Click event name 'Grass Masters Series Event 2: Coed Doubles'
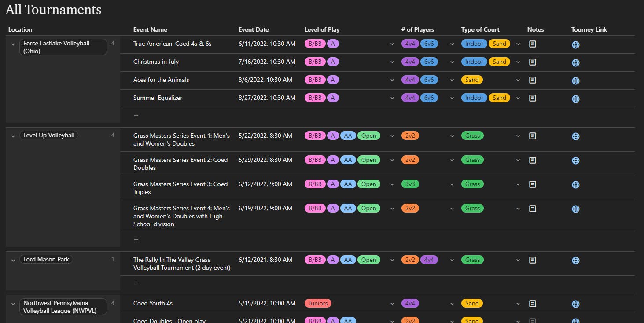 pos(180,164)
